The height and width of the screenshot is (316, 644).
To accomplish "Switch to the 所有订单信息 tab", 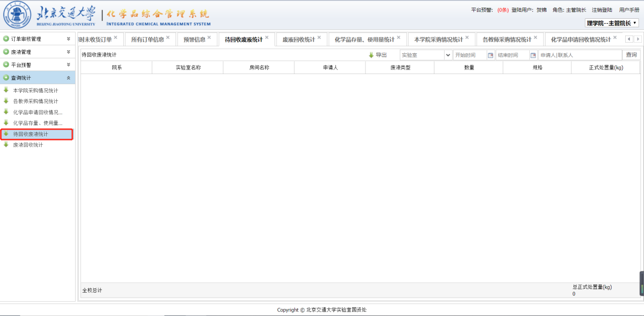I will [x=147, y=40].
